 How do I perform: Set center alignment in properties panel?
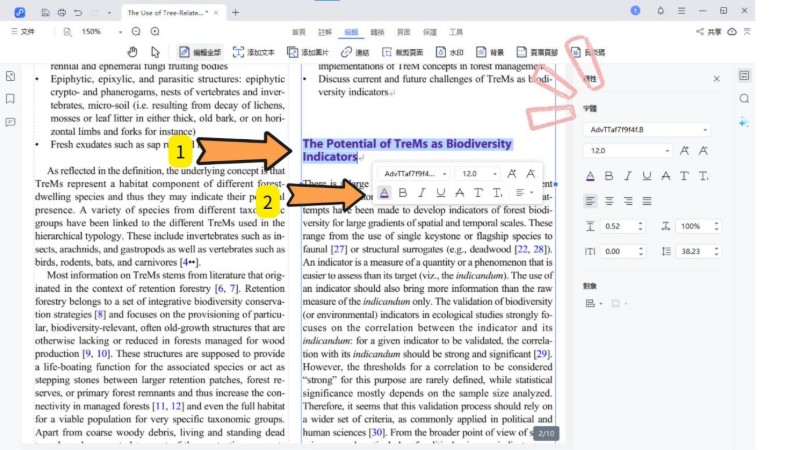(x=609, y=201)
